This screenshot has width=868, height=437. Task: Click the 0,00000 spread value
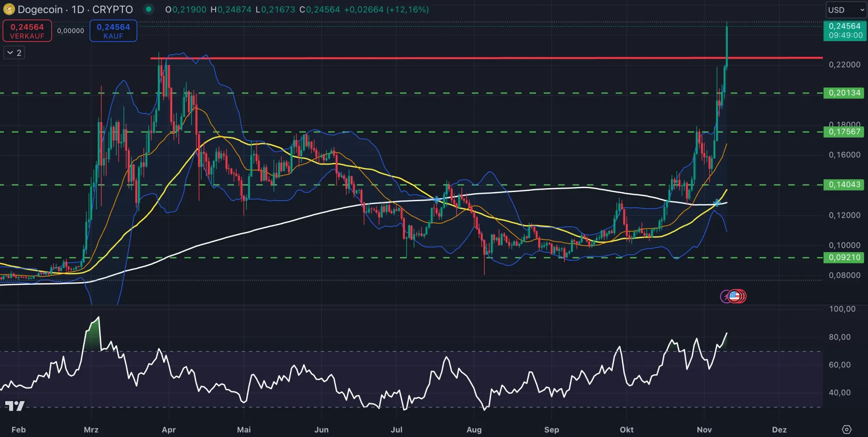point(71,31)
